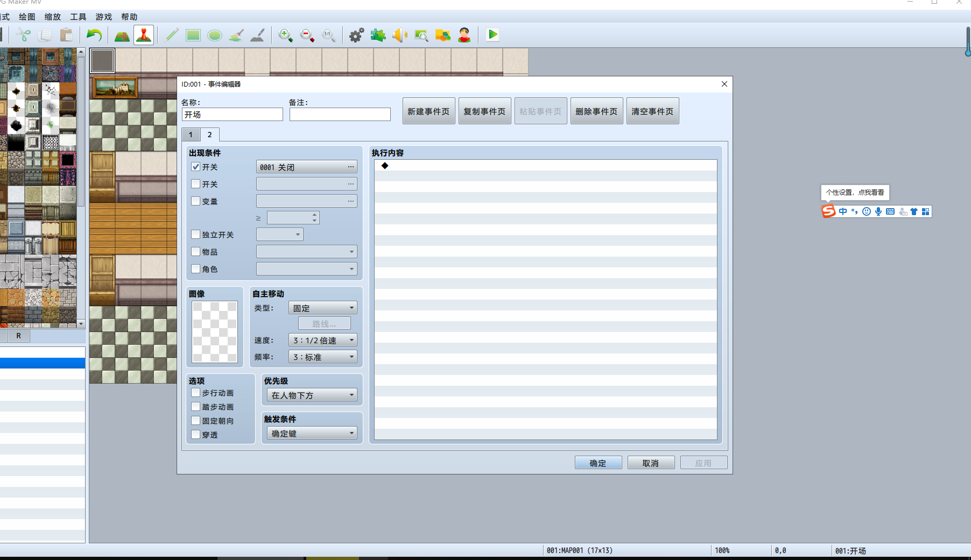Viewport: 971px width, 560px height.
Task: Switch to Event editing mode icon
Action: tap(144, 36)
